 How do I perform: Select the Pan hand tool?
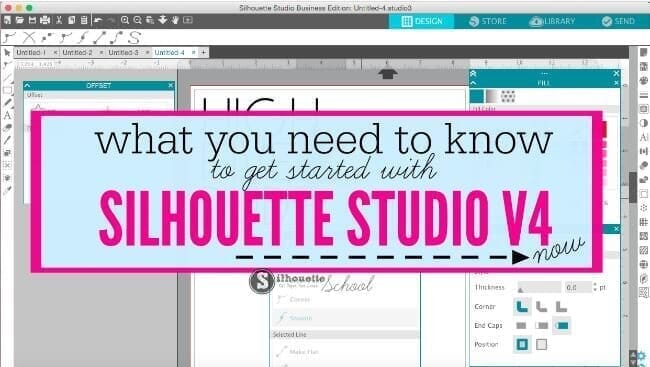tap(175, 20)
